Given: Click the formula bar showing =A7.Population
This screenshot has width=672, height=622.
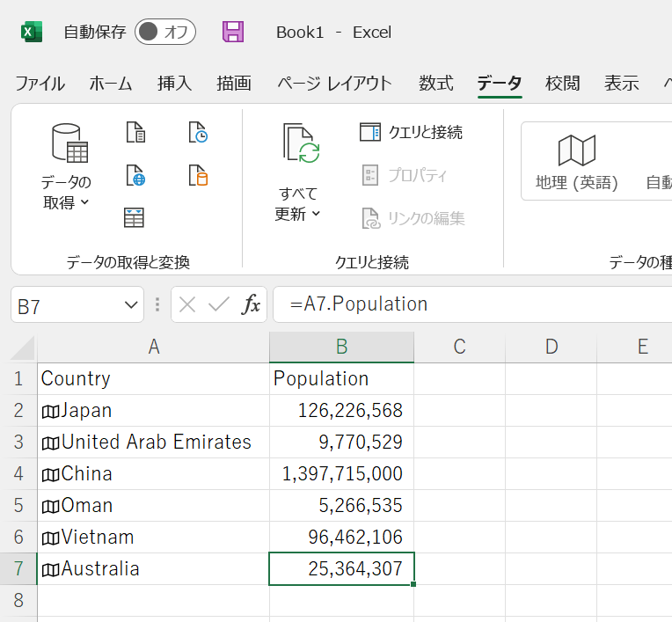Looking at the screenshot, I should click(x=472, y=304).
